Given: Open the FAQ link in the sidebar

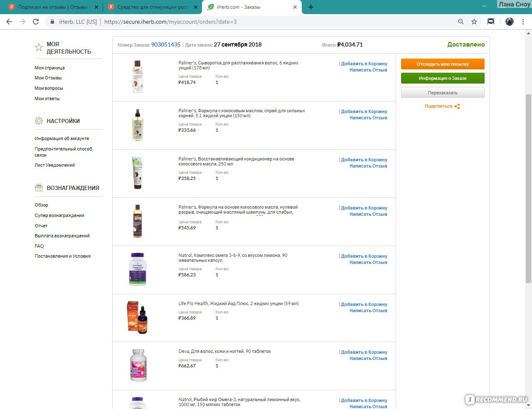Looking at the screenshot, I should click(39, 246).
